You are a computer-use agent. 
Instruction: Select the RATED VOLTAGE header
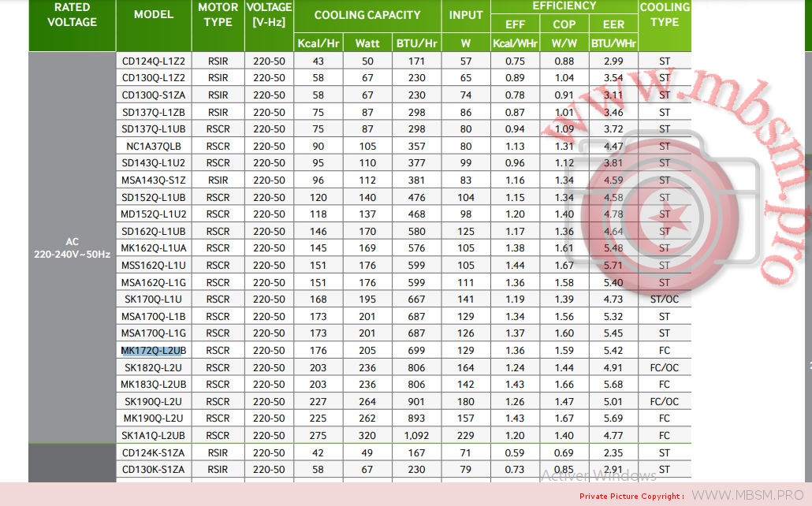pyautogui.click(x=72, y=15)
